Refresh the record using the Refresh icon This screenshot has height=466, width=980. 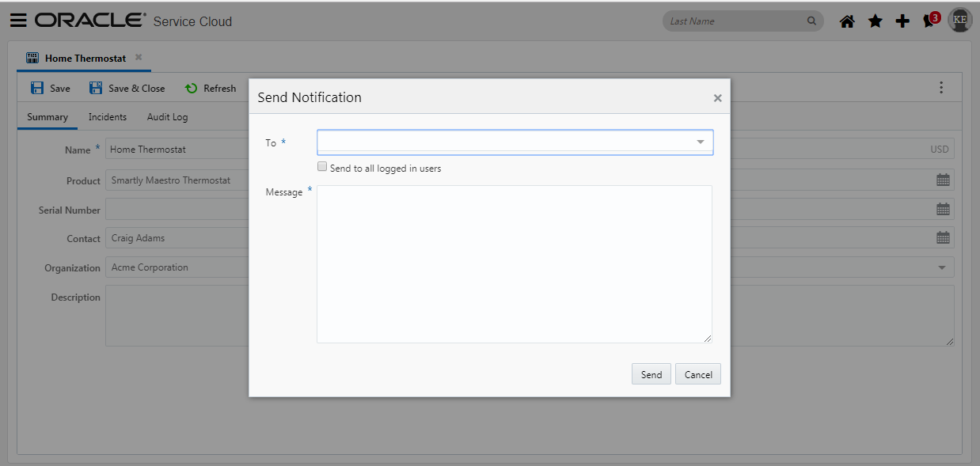(x=191, y=88)
